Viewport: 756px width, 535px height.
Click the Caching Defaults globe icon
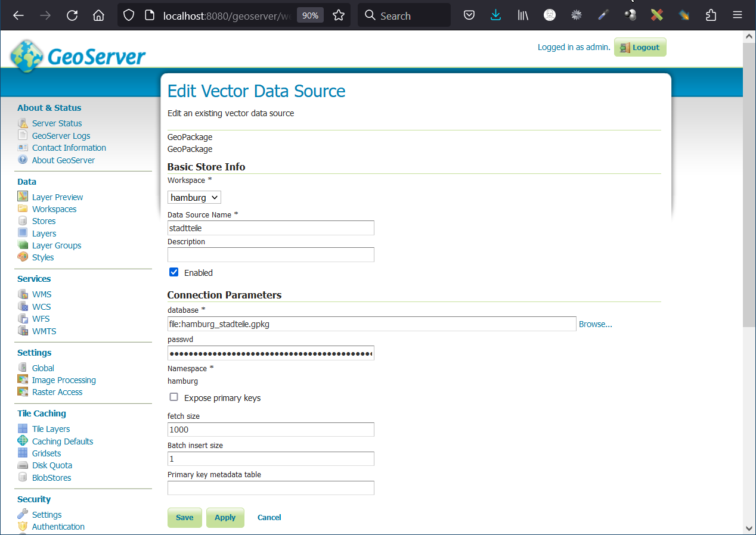point(23,441)
